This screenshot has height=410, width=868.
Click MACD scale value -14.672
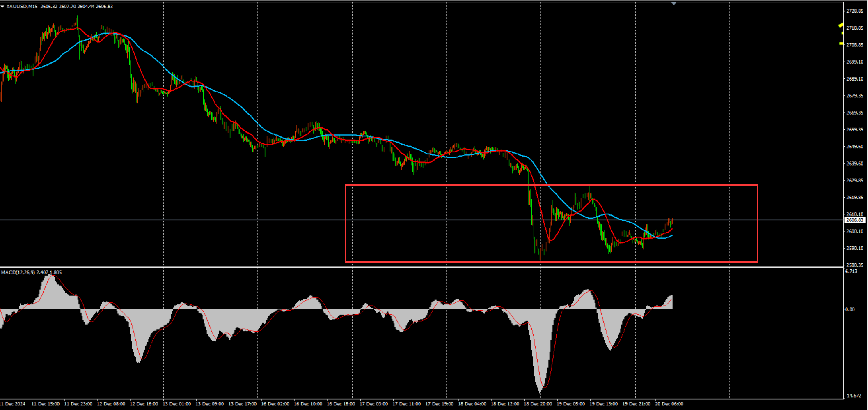[x=853, y=396]
